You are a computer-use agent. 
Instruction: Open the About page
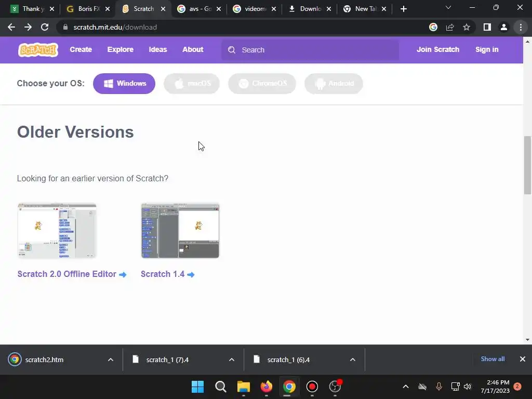[193, 49]
